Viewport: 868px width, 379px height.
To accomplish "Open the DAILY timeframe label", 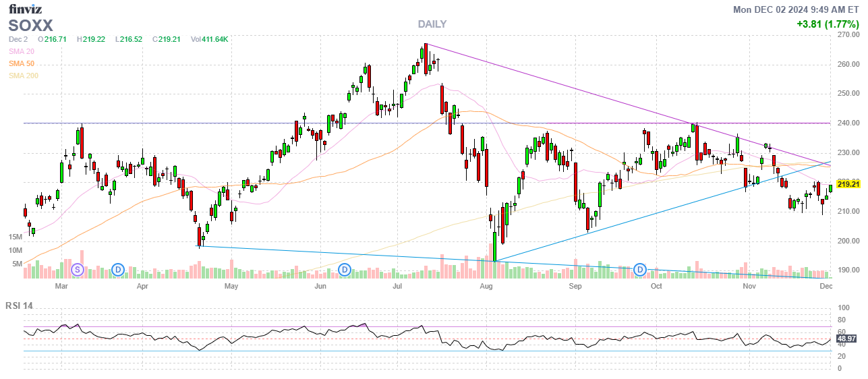I will coord(432,24).
